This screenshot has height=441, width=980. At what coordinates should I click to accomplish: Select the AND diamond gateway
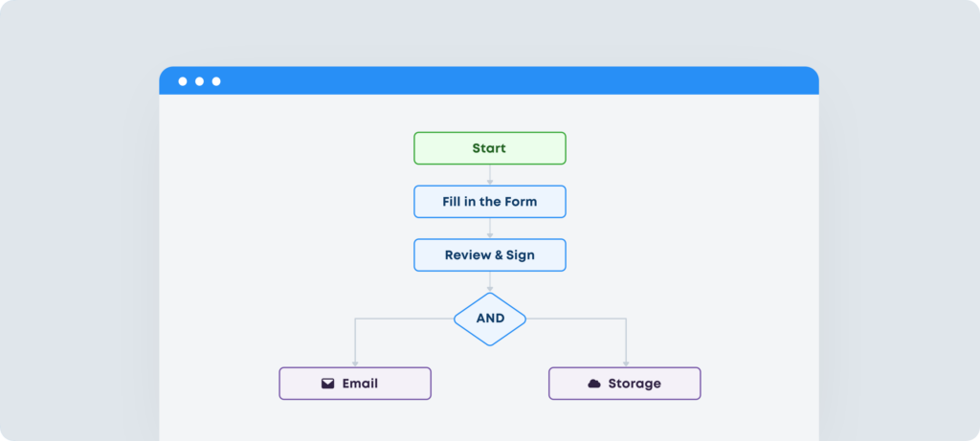point(490,319)
